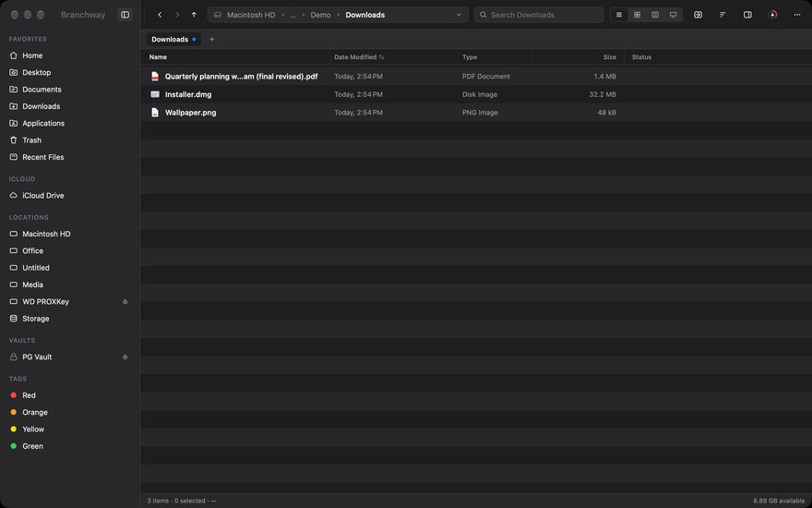Click the PDF document file icon

click(x=155, y=76)
